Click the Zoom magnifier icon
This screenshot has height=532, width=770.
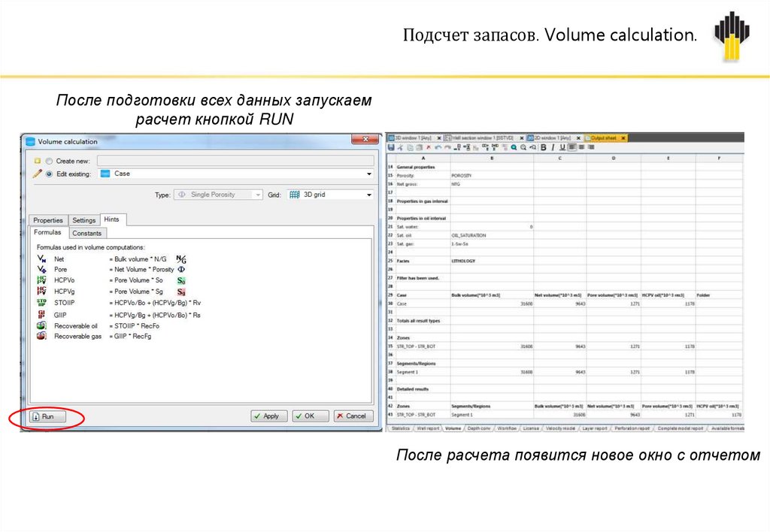pos(523,147)
